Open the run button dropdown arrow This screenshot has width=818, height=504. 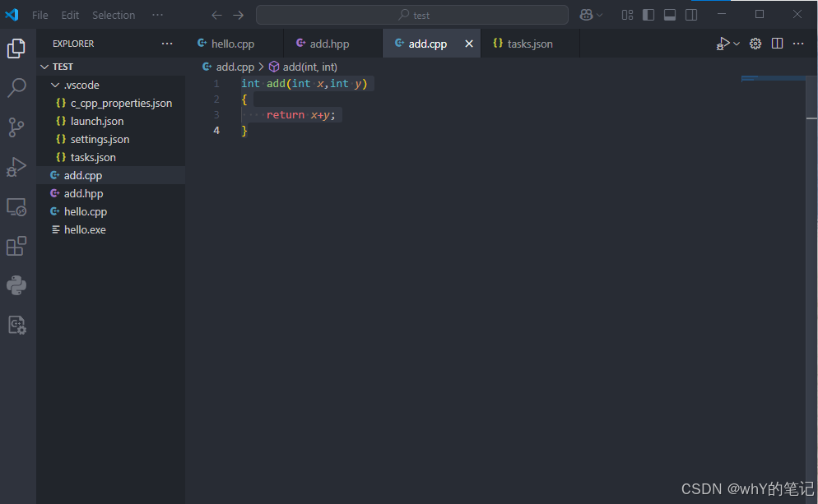click(737, 44)
